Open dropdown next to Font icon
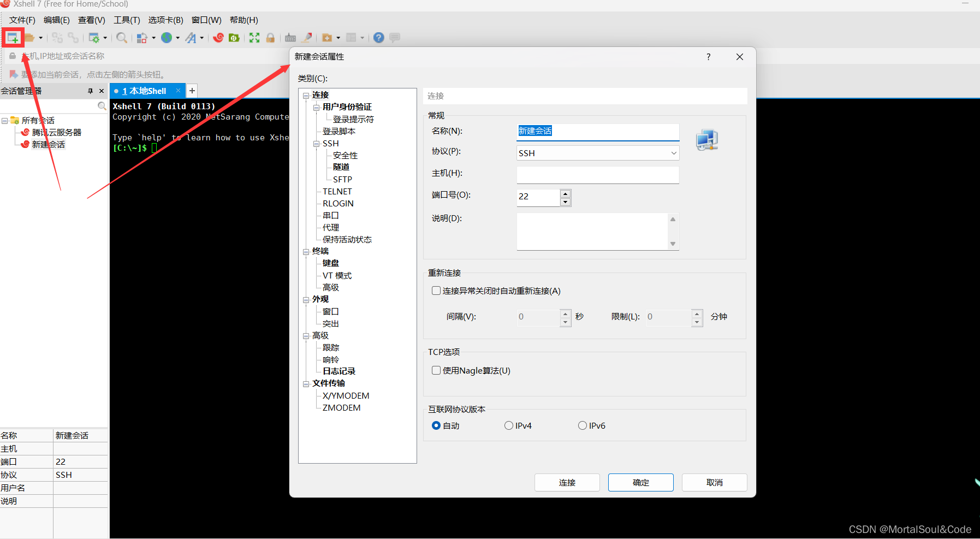 coord(202,38)
